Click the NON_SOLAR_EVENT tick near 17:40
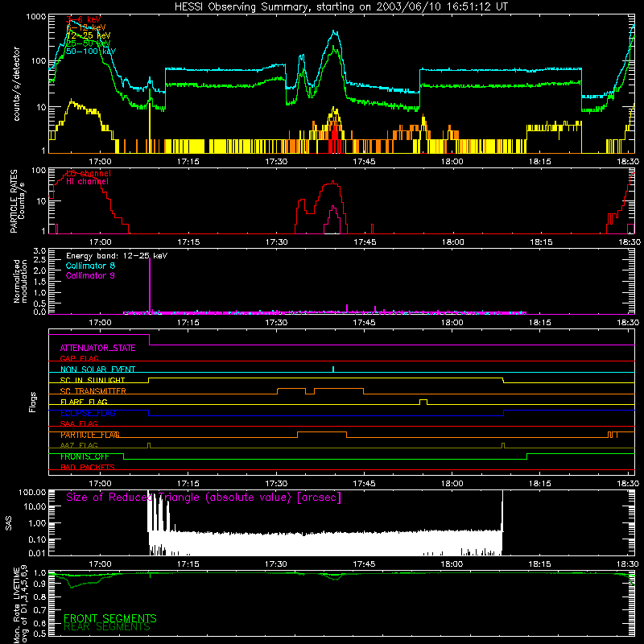 pyautogui.click(x=333, y=369)
